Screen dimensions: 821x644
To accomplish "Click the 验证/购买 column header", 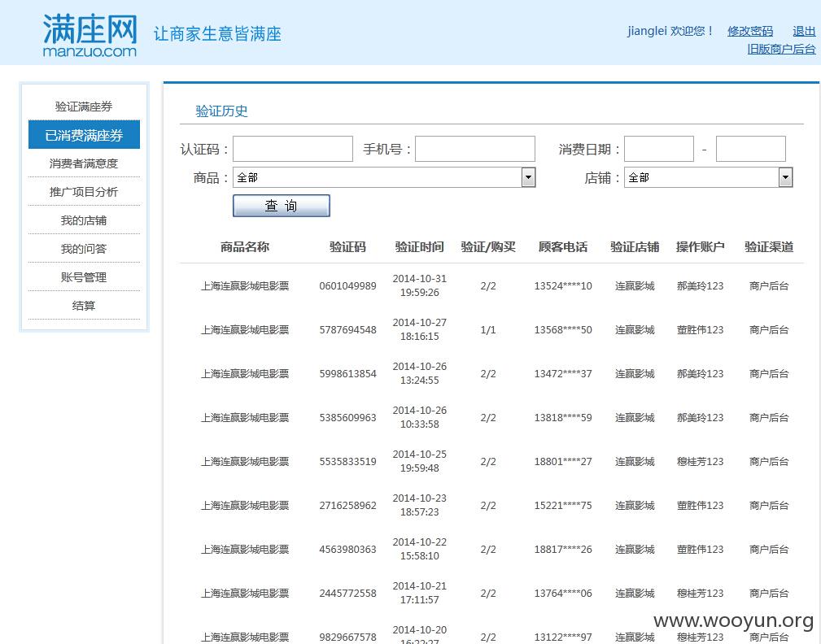I will 488,247.
